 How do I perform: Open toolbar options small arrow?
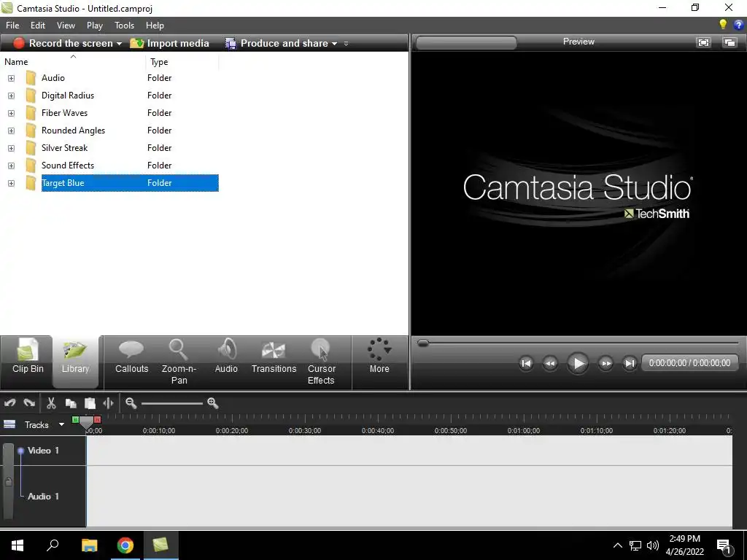pos(346,44)
